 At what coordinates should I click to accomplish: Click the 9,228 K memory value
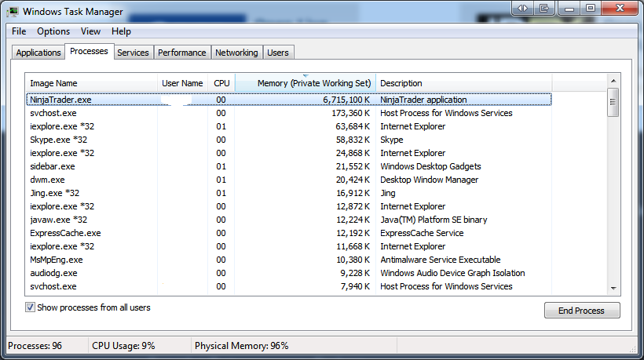355,273
